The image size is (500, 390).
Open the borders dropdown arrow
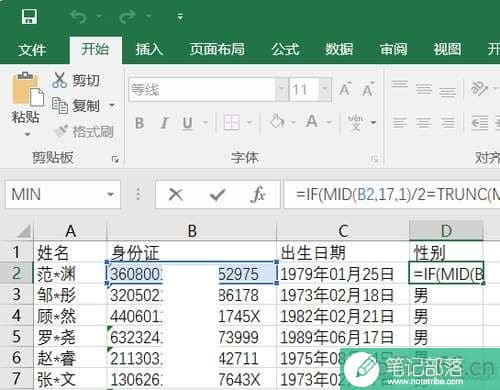[x=249, y=123]
